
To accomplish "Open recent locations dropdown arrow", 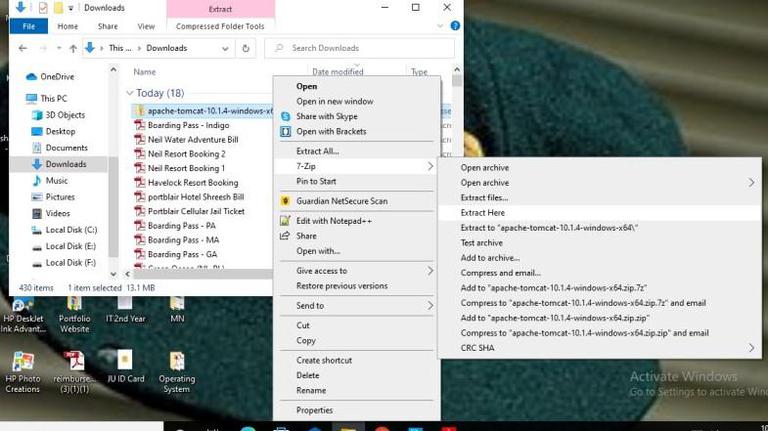I will pyautogui.click(x=59, y=48).
